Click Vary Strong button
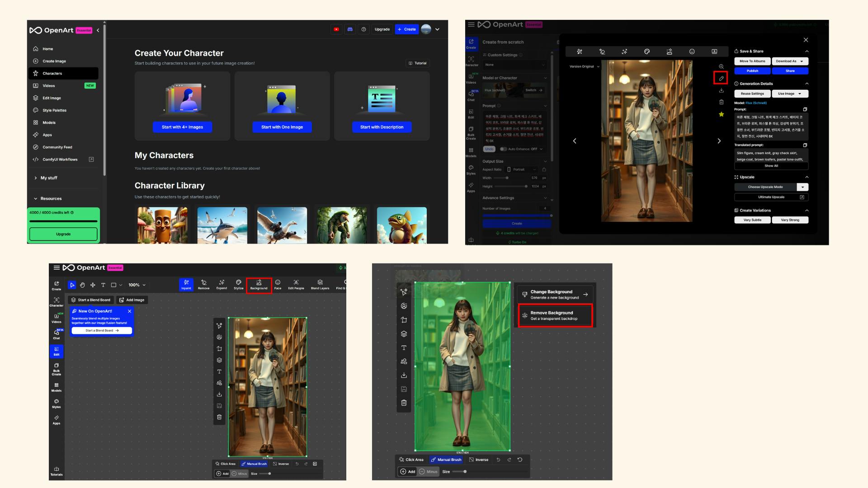 click(790, 220)
